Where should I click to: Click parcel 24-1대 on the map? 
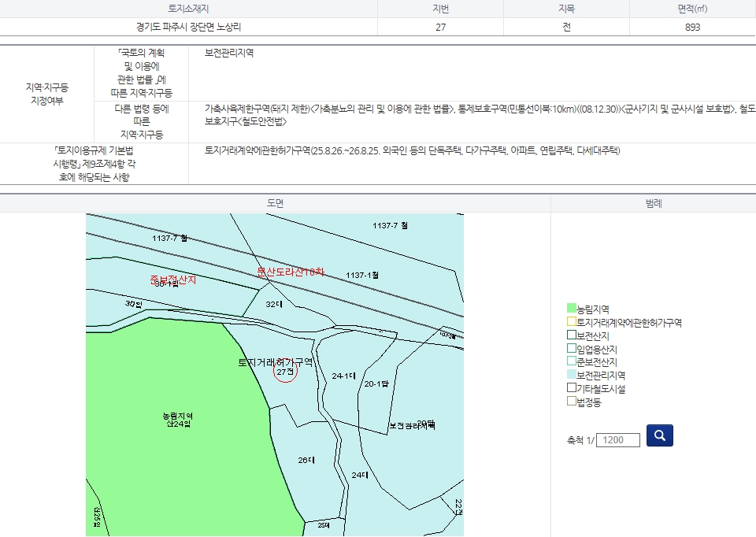(x=343, y=376)
